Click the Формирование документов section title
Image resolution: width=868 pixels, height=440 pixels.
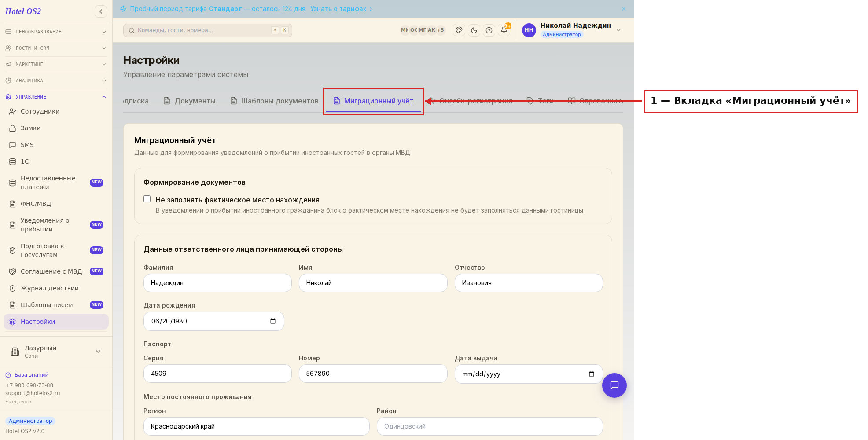195,182
